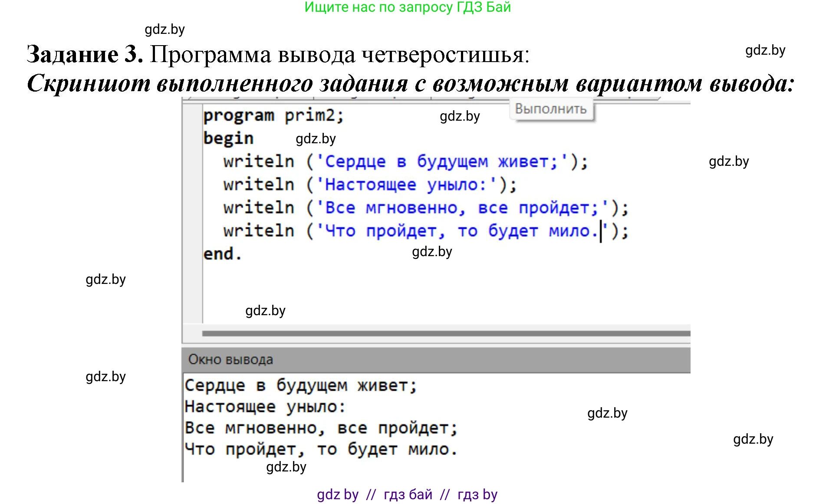Click the editor's horizontal scrollbar

coord(446,333)
